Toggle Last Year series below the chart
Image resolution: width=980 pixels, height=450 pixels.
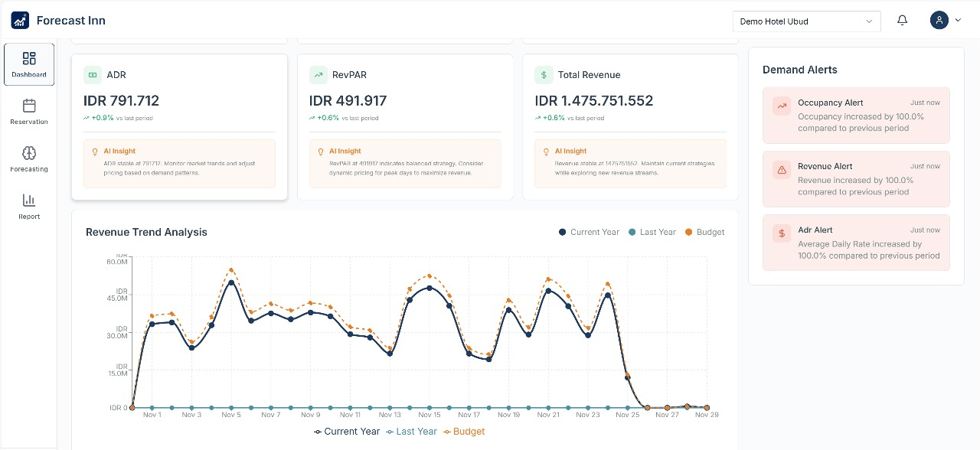pos(411,432)
